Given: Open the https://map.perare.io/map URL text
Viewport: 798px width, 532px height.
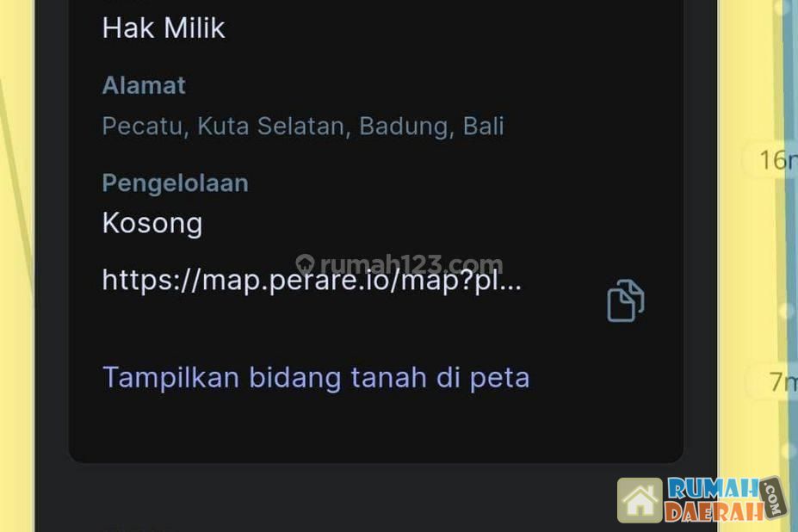Looking at the screenshot, I should (312, 281).
